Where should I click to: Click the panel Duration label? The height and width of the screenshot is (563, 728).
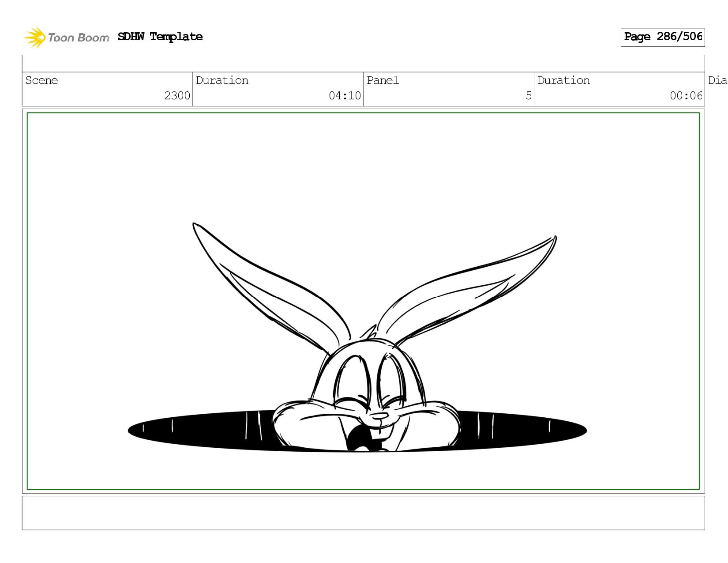click(563, 80)
